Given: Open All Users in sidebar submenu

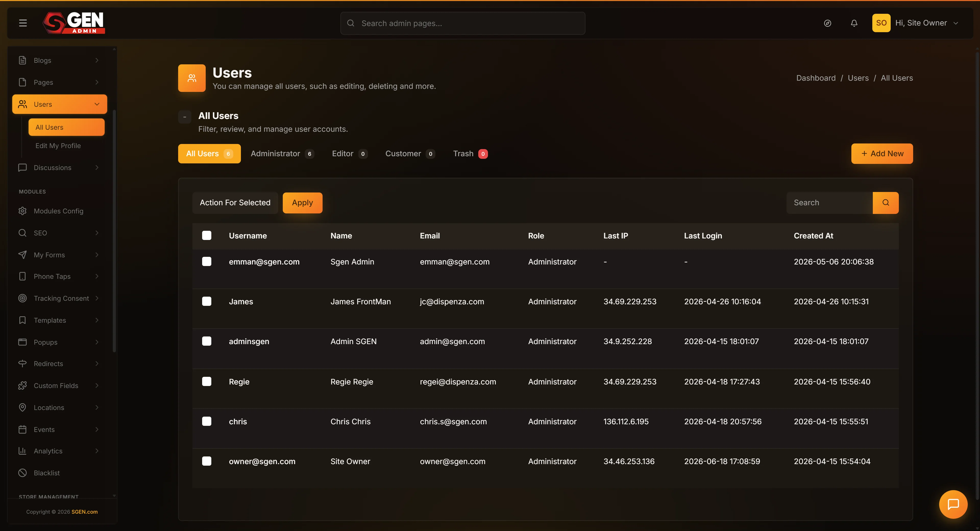Looking at the screenshot, I should (x=67, y=127).
